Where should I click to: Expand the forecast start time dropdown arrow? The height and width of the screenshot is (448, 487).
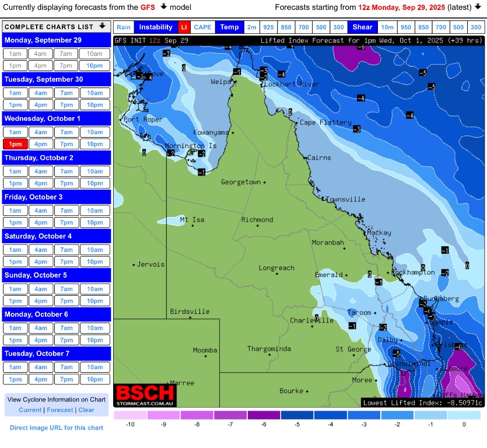[x=477, y=6]
